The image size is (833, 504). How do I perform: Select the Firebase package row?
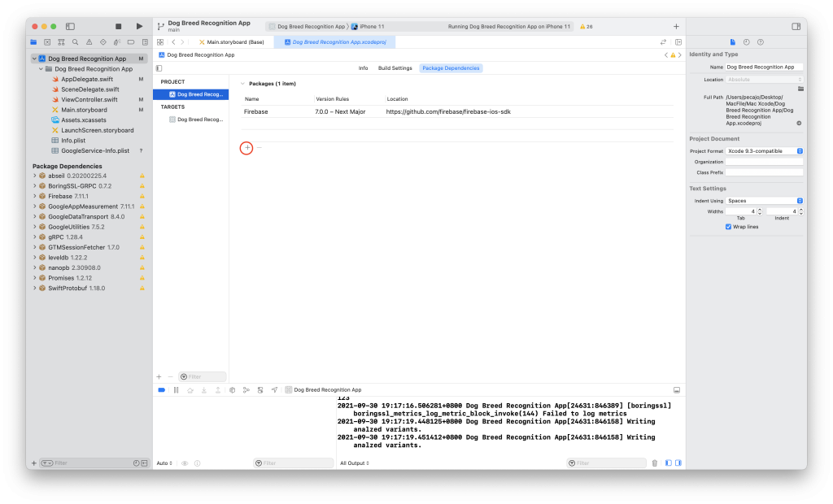(x=457, y=111)
